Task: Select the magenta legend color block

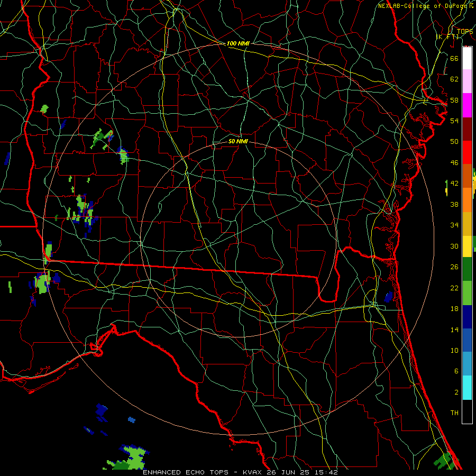Action: click(x=467, y=105)
